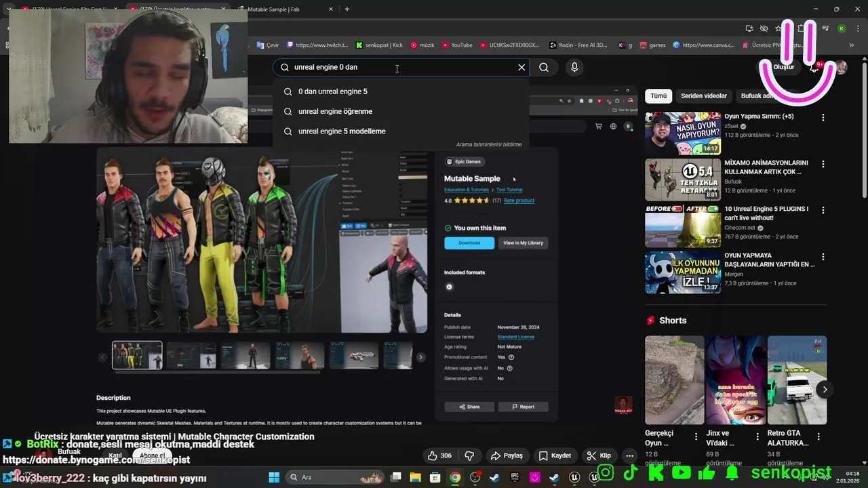Screen dimensions: 868x488
Task: Open more actions menu beside Klip
Action: (x=629, y=455)
